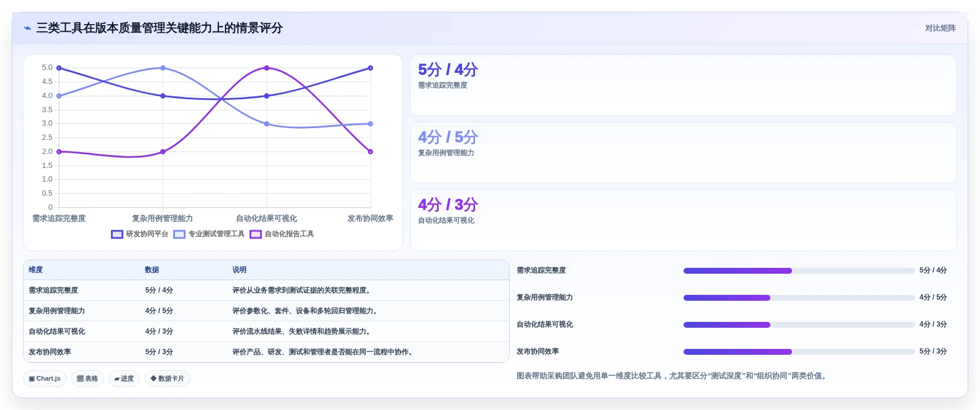Toggle the 自动化报告工具 legend swatch
Screen dimensions: 980x410
pos(255,234)
